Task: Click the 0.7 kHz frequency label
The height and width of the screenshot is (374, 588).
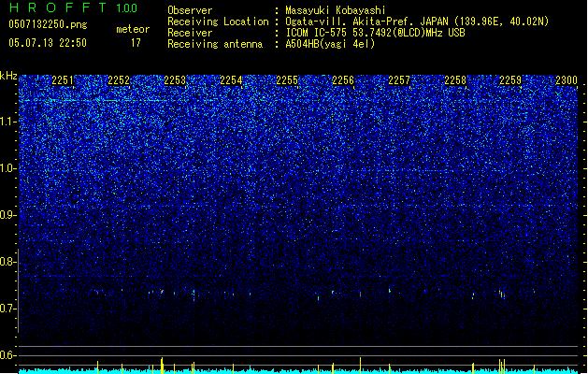Action: click(x=8, y=309)
